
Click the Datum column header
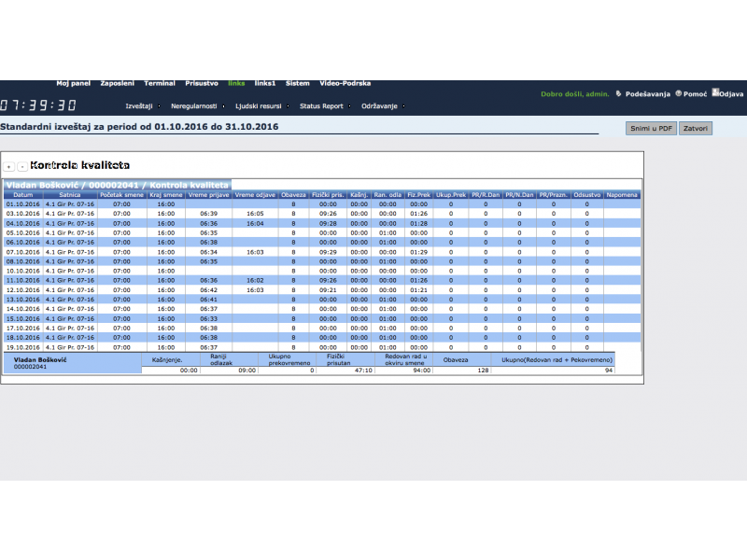click(23, 195)
